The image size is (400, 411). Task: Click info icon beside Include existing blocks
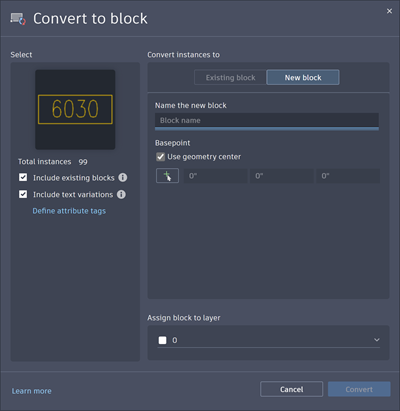pos(123,177)
